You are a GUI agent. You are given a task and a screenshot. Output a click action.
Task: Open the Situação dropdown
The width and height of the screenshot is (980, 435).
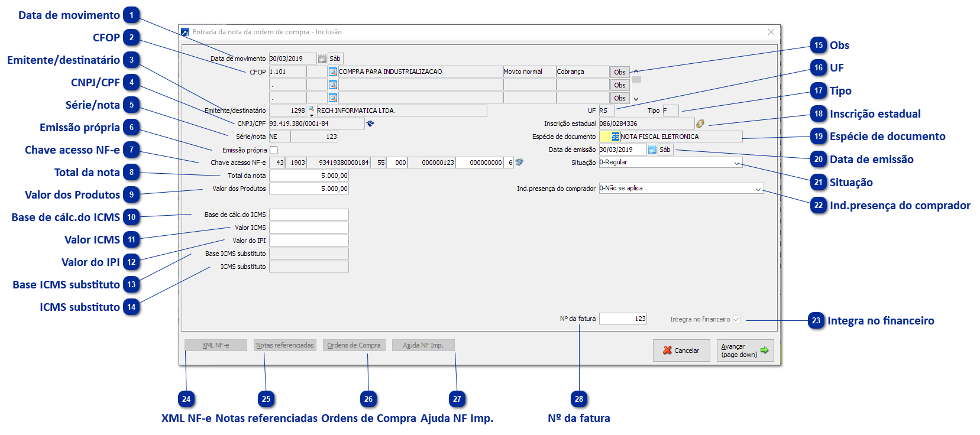[737, 163]
